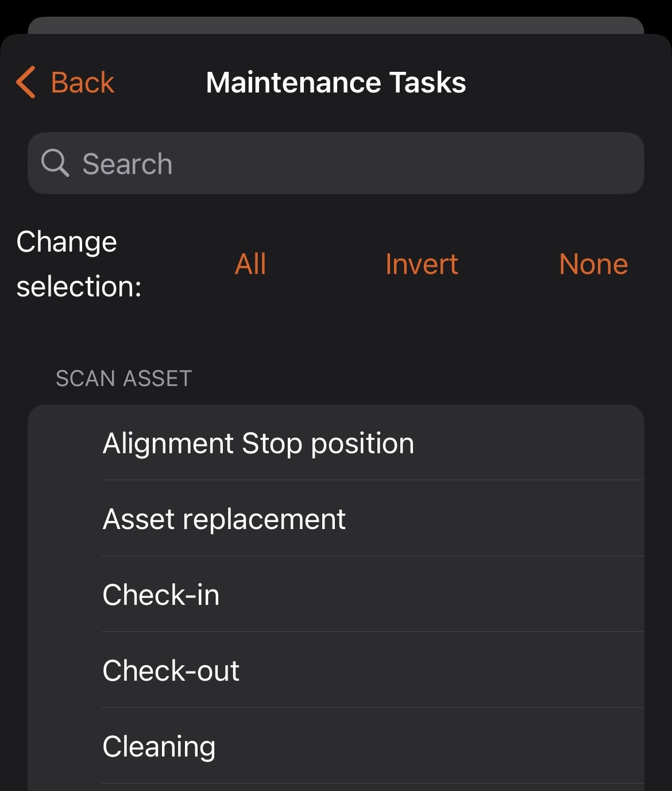
Task: Toggle the Asset replacement task
Action: [224, 519]
